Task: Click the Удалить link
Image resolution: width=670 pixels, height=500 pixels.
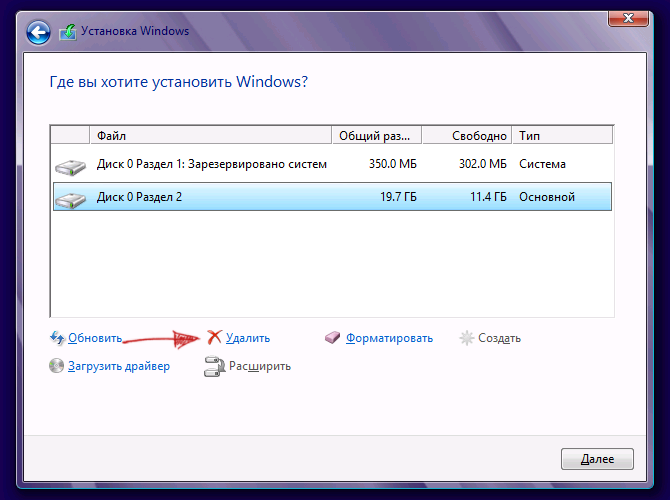Action: (248, 338)
